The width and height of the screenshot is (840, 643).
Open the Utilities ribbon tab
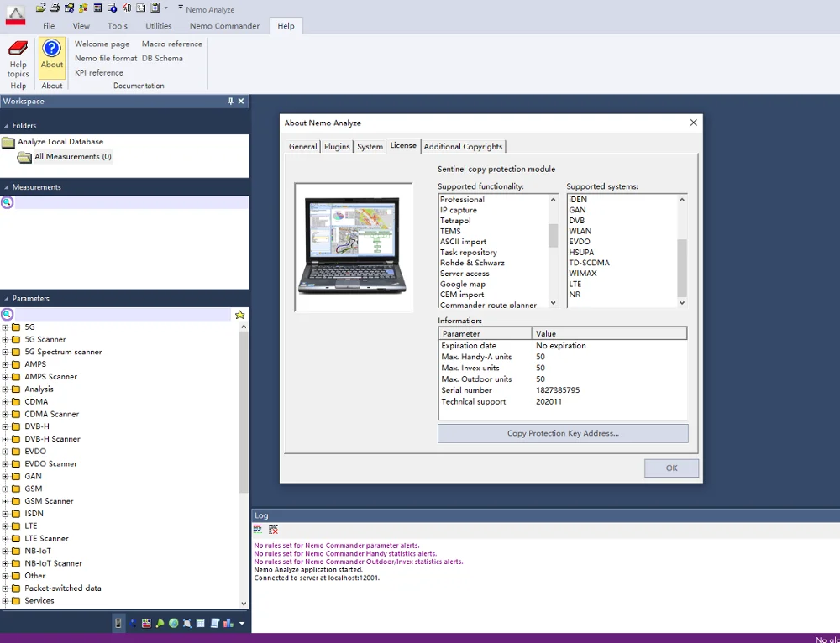[x=159, y=26]
